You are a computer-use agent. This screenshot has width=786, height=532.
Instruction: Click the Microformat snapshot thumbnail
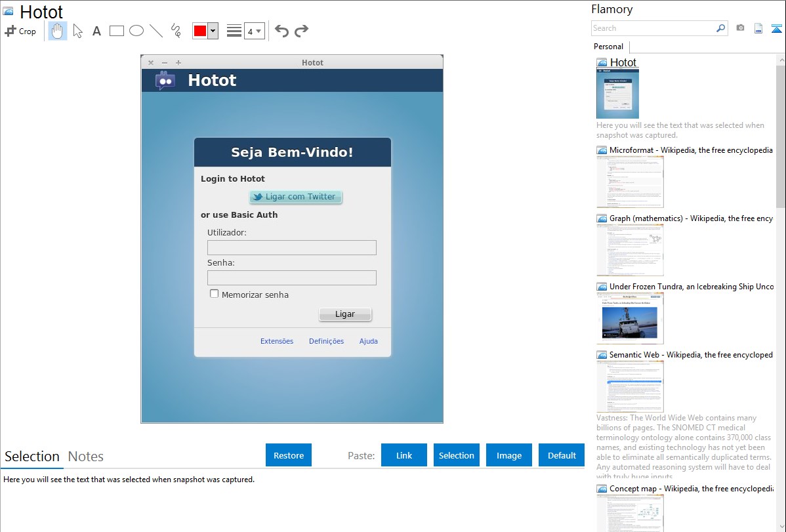coord(630,182)
